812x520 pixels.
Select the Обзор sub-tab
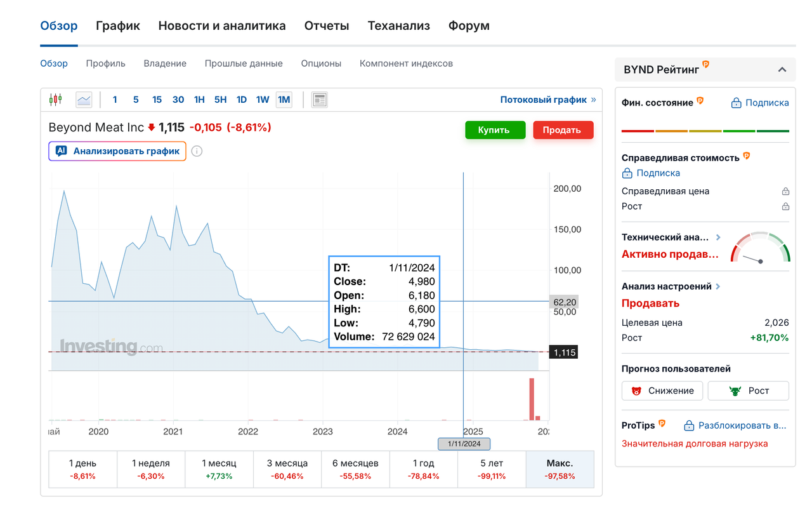pos(54,63)
